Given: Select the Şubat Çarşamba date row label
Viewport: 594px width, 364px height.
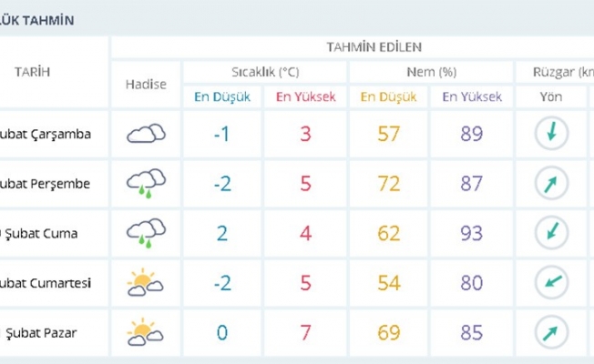Looking at the screenshot, I should (56, 136).
